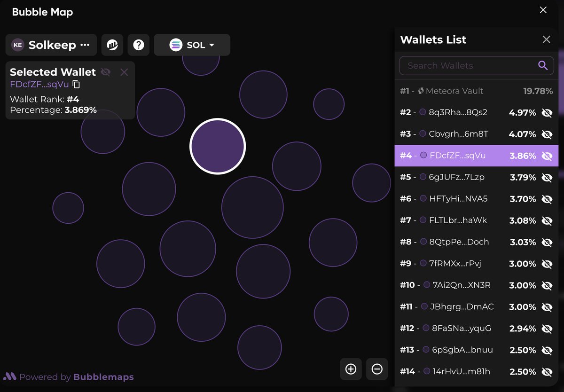Hide wallet #8 8QtpPe...Doch
This screenshot has height=392, width=564.
coord(547,242)
